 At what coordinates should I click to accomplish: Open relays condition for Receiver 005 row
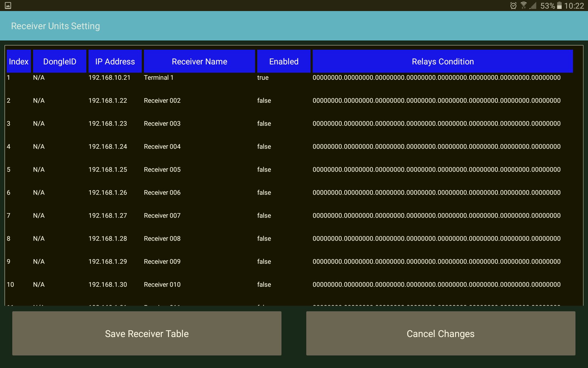(437, 170)
